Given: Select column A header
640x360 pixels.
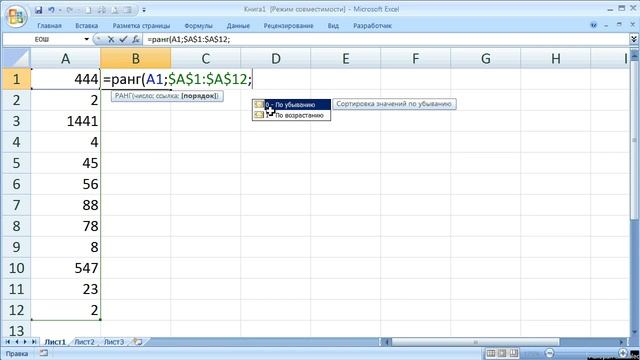Looking at the screenshot, I should coord(65,58).
